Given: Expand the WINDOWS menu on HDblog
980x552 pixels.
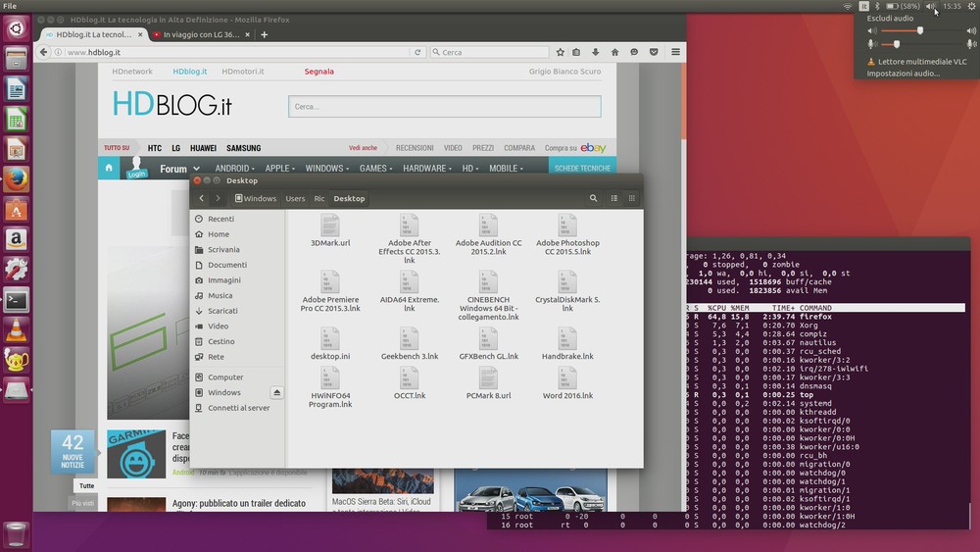Looking at the screenshot, I should [327, 169].
